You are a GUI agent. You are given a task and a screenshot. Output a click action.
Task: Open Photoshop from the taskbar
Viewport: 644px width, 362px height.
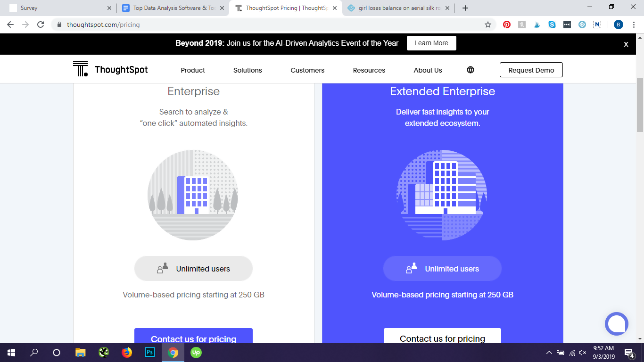(150, 352)
